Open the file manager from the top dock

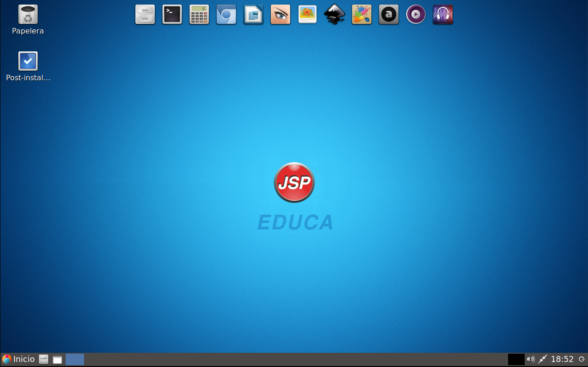pyautogui.click(x=145, y=15)
